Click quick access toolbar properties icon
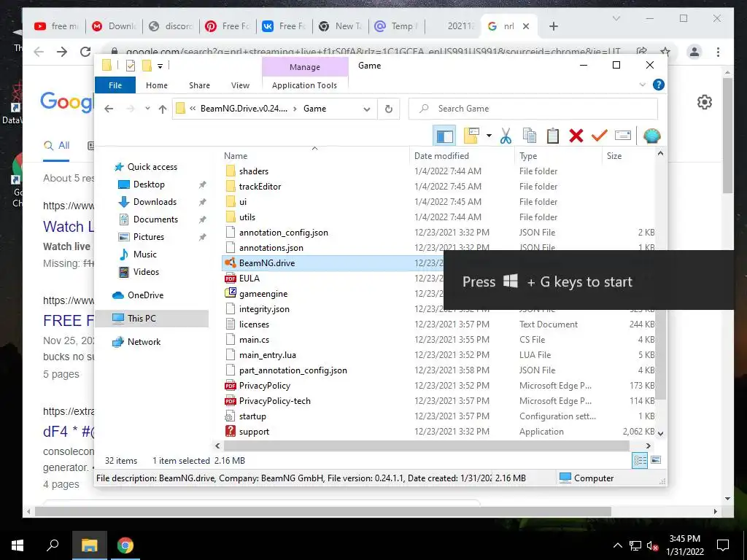This screenshot has width=747, height=560. coord(130,66)
